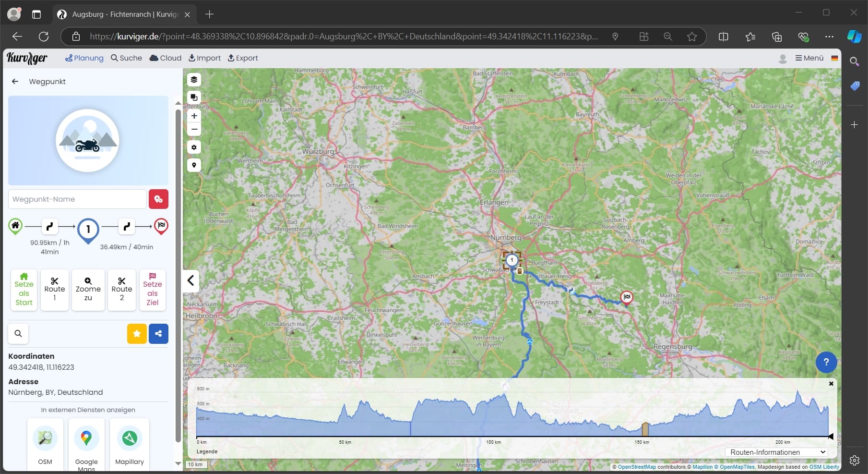
Task: Open browser settings and more menu
Action: (829, 36)
